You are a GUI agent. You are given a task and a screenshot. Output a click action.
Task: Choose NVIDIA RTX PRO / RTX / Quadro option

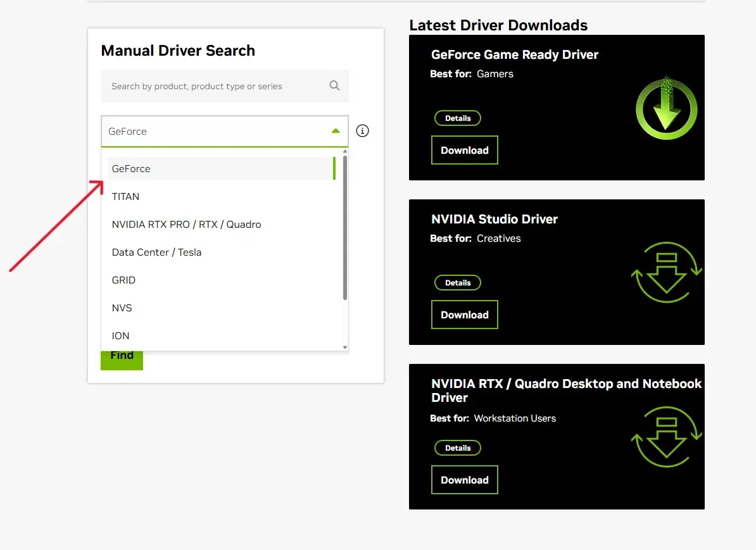tap(186, 225)
